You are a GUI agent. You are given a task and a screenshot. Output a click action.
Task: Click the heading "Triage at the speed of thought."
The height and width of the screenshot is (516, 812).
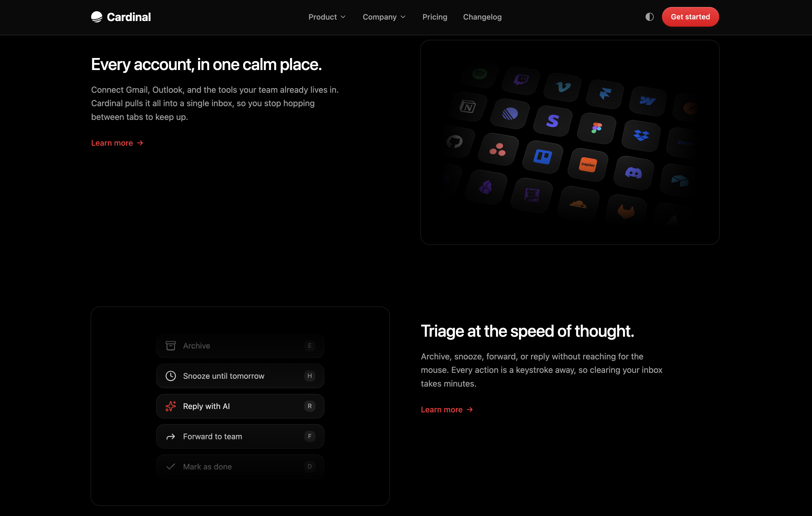527,331
